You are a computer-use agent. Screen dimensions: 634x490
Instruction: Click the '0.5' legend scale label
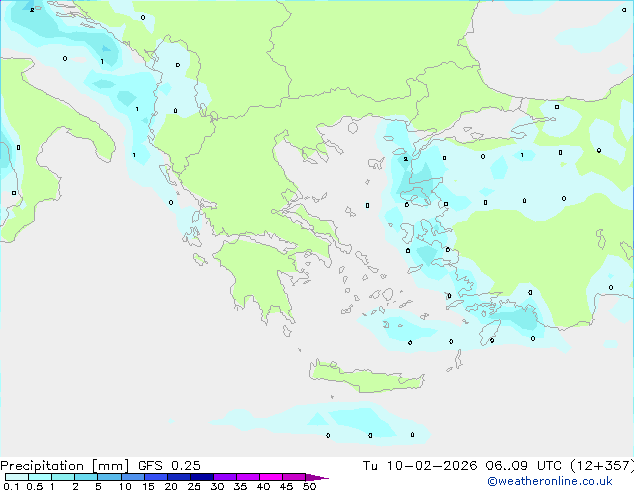tap(35, 486)
